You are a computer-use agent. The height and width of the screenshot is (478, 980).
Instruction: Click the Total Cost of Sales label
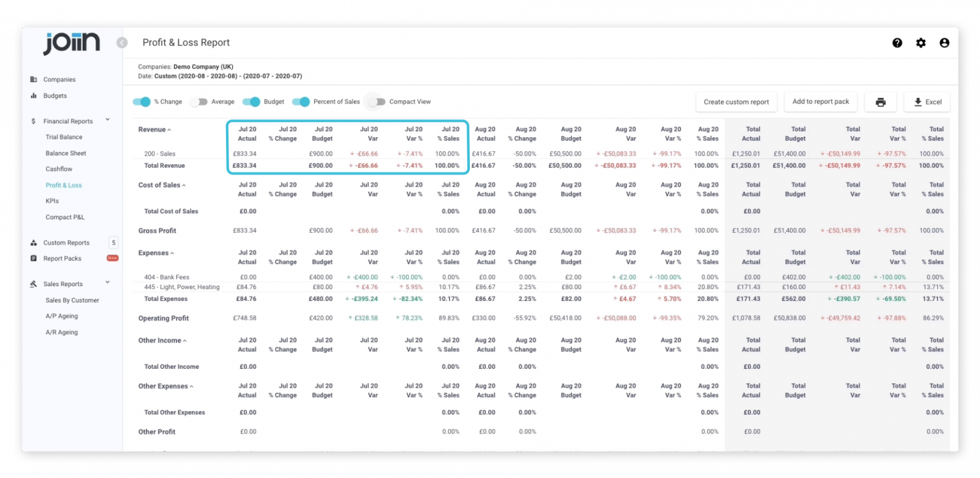pos(171,211)
